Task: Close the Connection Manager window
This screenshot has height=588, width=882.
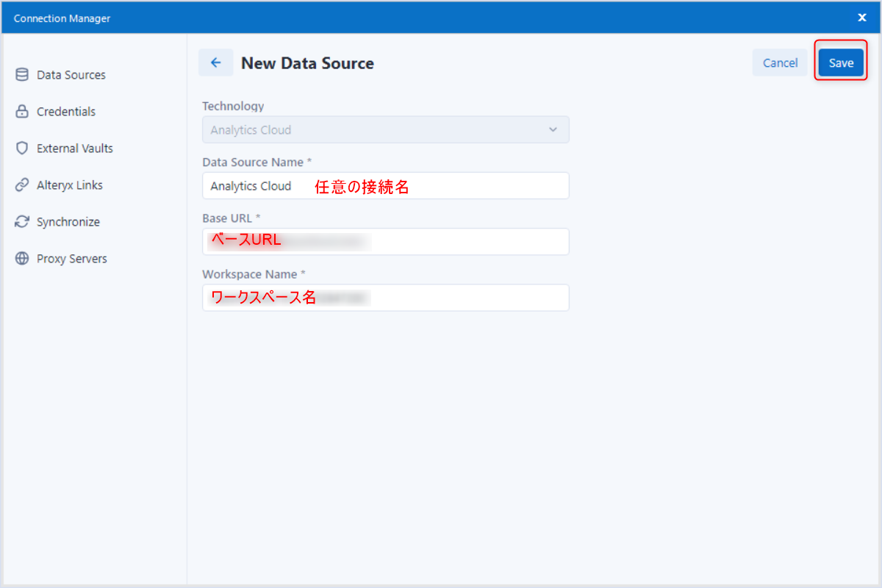Action: (861, 18)
